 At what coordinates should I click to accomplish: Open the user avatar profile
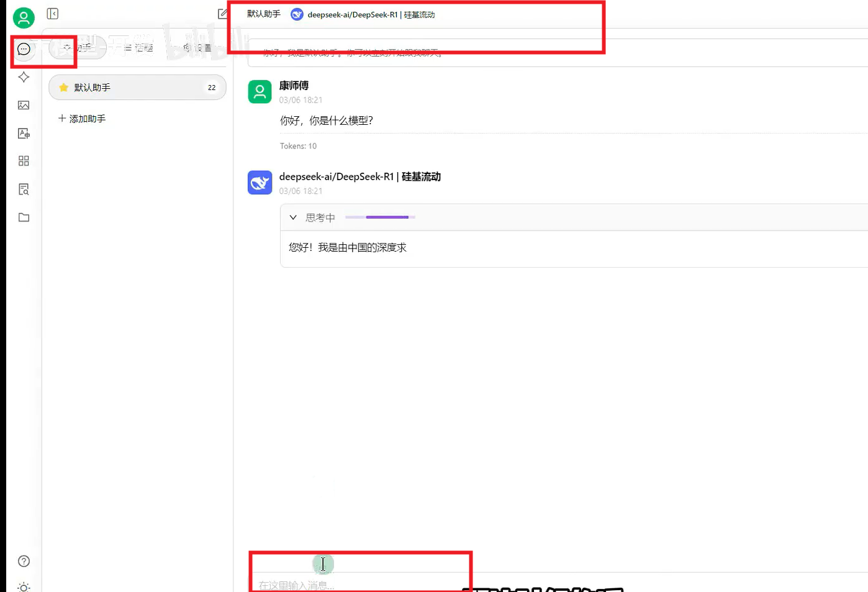pyautogui.click(x=24, y=18)
